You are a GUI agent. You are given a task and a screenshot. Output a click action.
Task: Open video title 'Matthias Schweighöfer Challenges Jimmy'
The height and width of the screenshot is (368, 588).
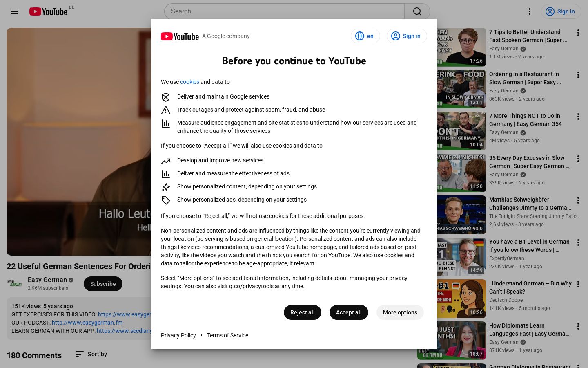530,204
